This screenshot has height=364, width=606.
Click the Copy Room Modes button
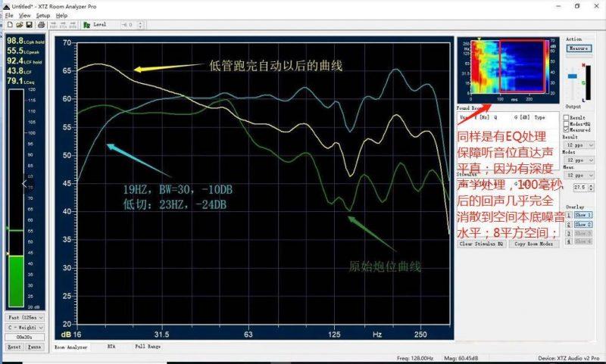[533, 244]
